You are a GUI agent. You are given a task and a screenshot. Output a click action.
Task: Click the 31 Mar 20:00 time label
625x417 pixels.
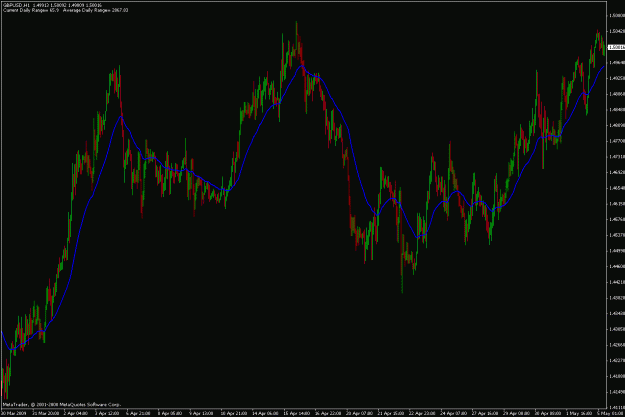pyautogui.click(x=45, y=413)
